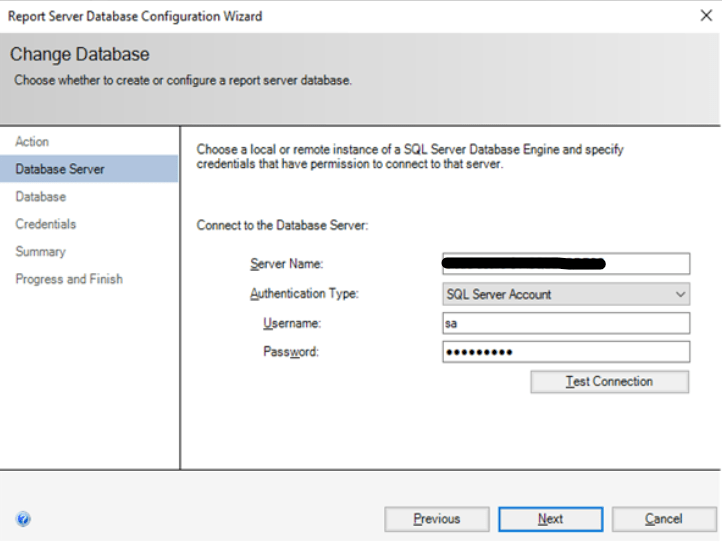The image size is (722, 542).
Task: Close the Configuration Wizard window
Action: point(704,16)
